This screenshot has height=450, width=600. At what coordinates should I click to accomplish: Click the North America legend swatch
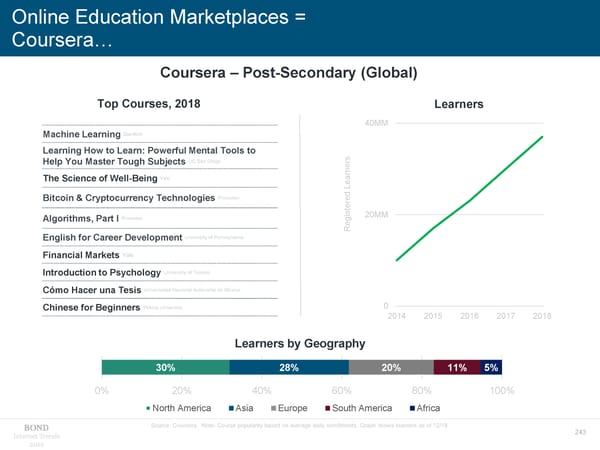pos(147,408)
